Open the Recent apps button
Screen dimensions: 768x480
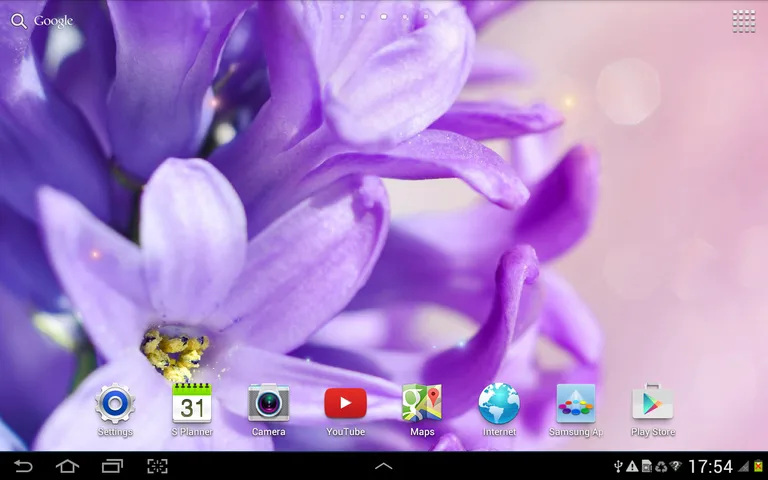pos(112,466)
